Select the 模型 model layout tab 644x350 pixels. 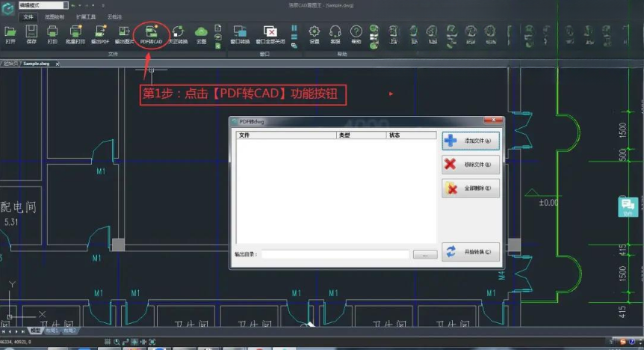coord(35,331)
